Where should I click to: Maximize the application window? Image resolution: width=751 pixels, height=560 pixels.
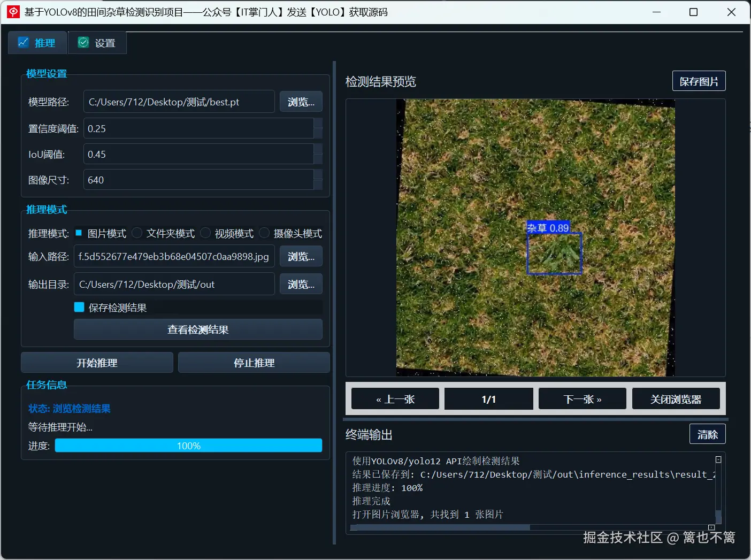694,12
